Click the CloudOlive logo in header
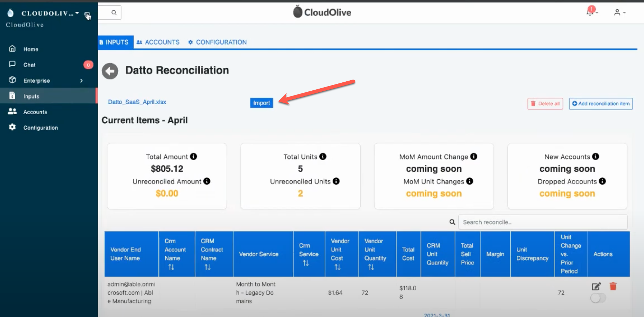Viewport: 644px width, 317px height. (322, 12)
